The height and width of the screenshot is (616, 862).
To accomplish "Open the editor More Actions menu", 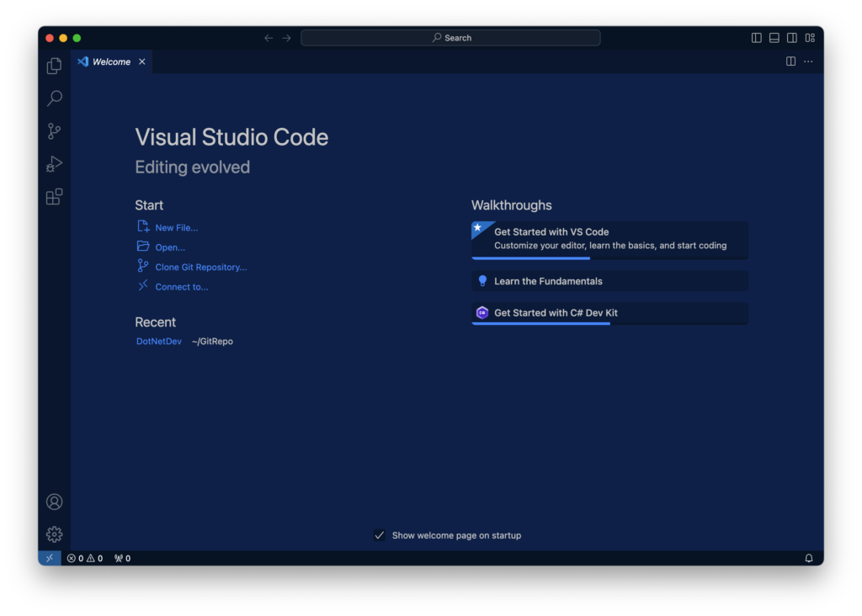I will pos(807,61).
